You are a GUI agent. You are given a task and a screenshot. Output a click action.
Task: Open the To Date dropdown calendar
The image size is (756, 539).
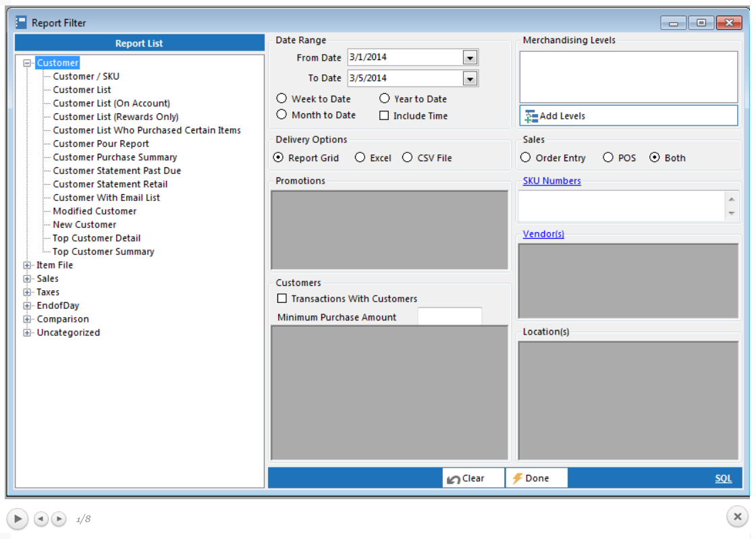(x=470, y=78)
